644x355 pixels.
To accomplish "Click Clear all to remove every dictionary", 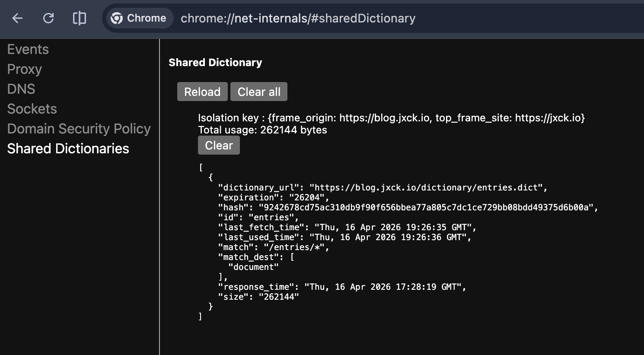I will [259, 92].
